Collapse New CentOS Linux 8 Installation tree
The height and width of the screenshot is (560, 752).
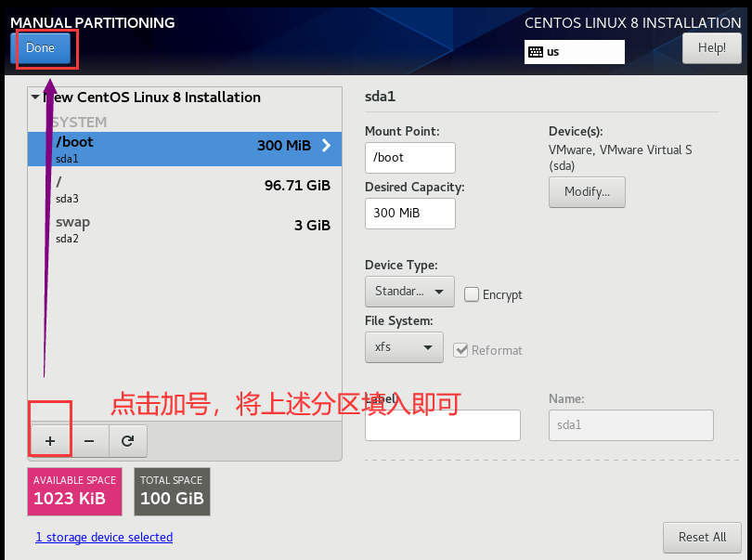pos(35,97)
